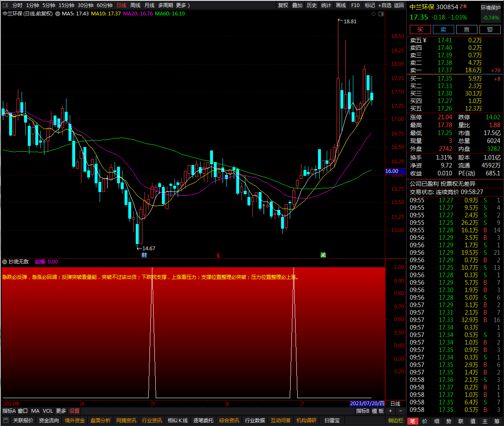The width and height of the screenshot is (504, 426).
Task: Open 互动问答 tab
Action: tap(281, 421)
